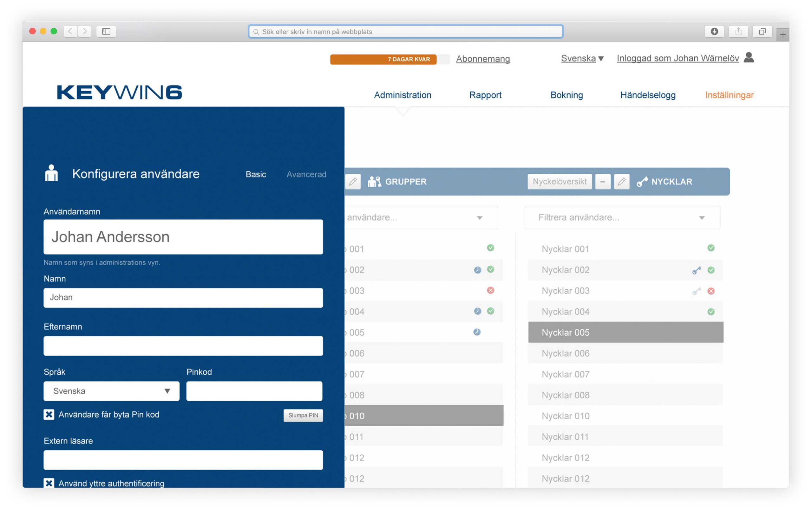Viewport: 812px width, 509px height.
Task: Click the minus/remove icon in GRUPPER panel
Action: 603,181
